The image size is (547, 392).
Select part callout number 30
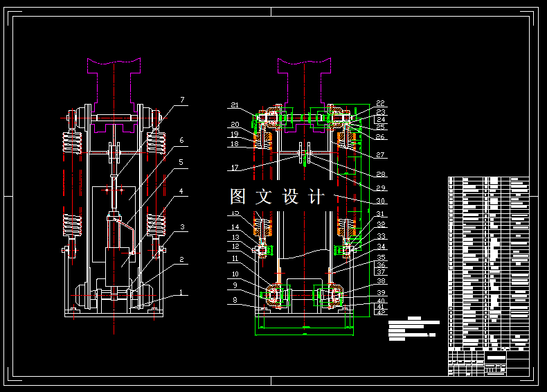click(380, 201)
